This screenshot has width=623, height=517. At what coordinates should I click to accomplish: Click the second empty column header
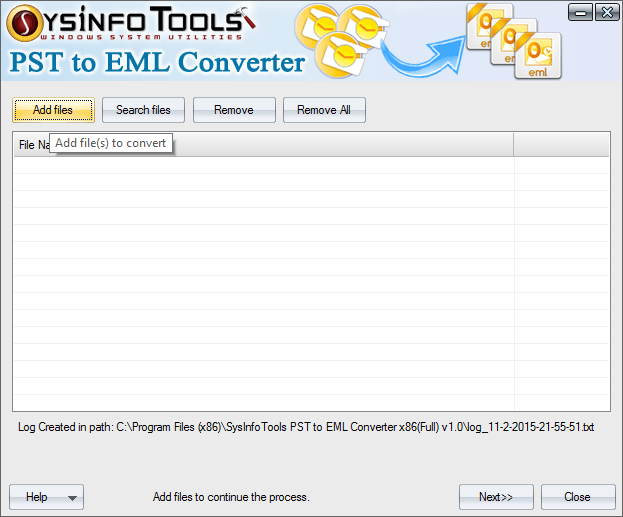pyautogui.click(x=561, y=145)
